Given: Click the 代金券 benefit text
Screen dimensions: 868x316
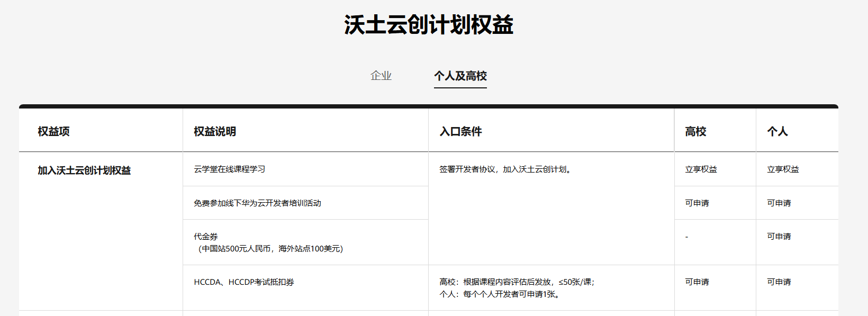Looking at the screenshot, I should tap(206, 237).
